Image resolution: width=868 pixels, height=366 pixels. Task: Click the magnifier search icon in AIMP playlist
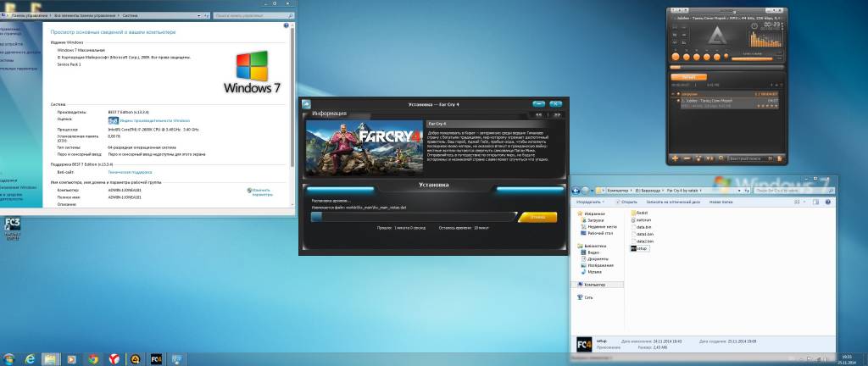pyautogui.click(x=721, y=158)
